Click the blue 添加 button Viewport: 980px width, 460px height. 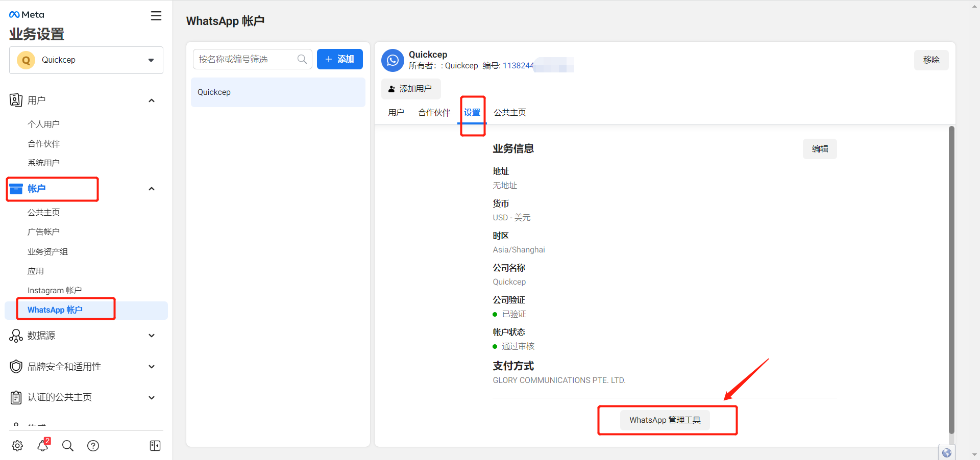click(x=339, y=59)
